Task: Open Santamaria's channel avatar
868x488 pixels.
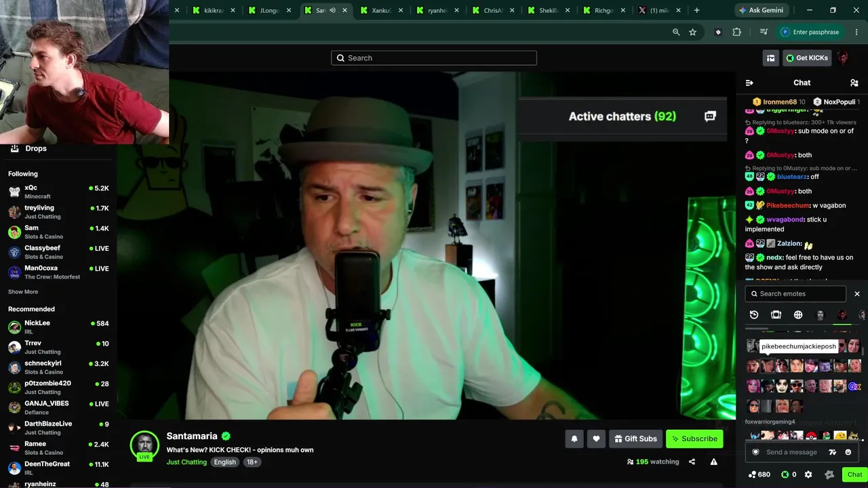Action: 144,445
